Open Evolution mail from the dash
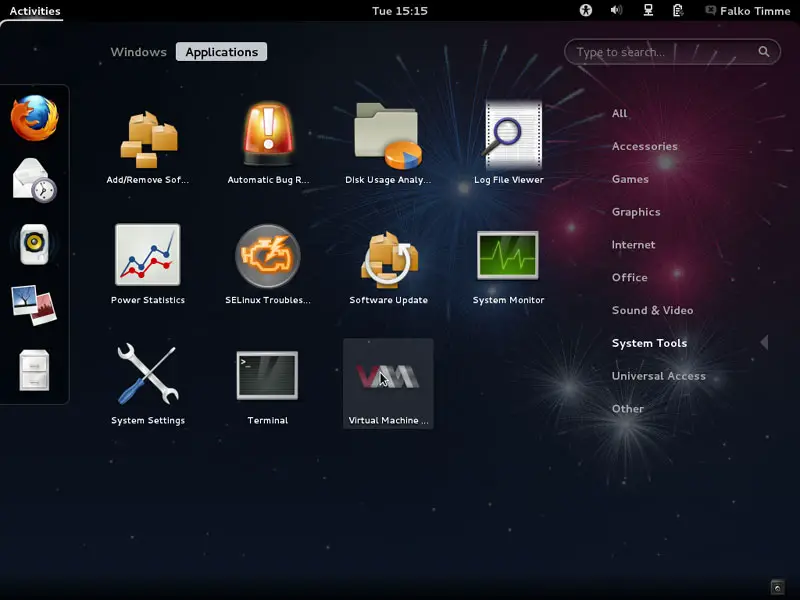800x600 pixels. click(x=34, y=181)
